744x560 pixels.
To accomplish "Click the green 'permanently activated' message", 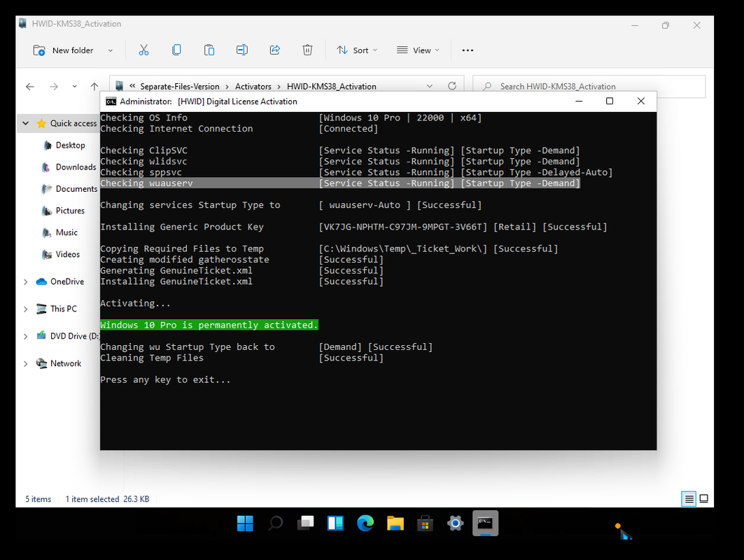I will coord(209,325).
